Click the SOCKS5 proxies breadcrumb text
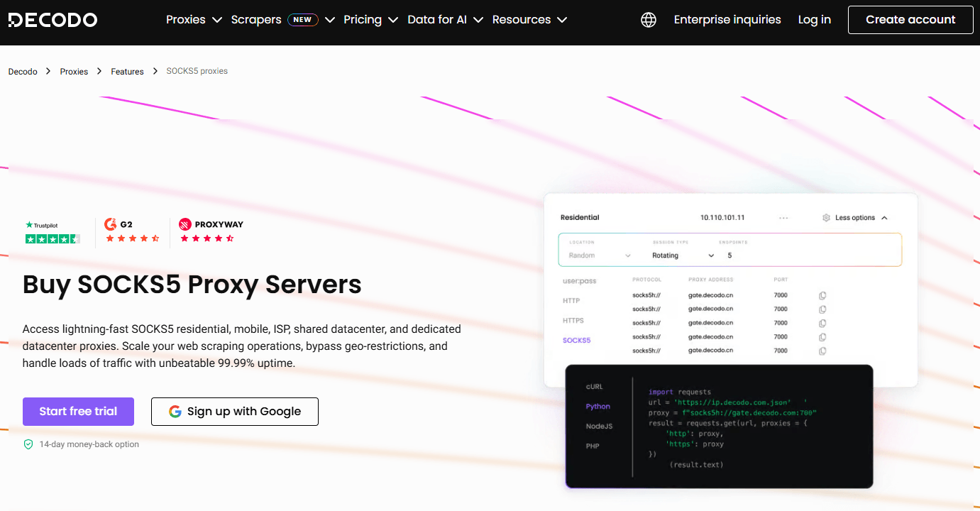 tap(197, 71)
